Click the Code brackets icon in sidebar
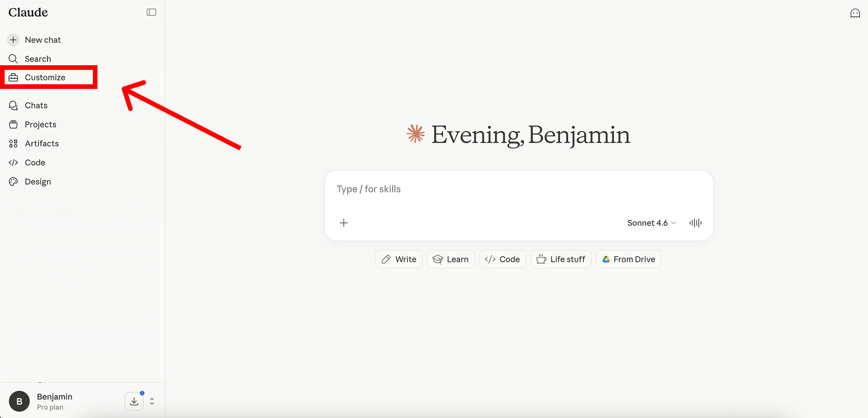 (13, 163)
